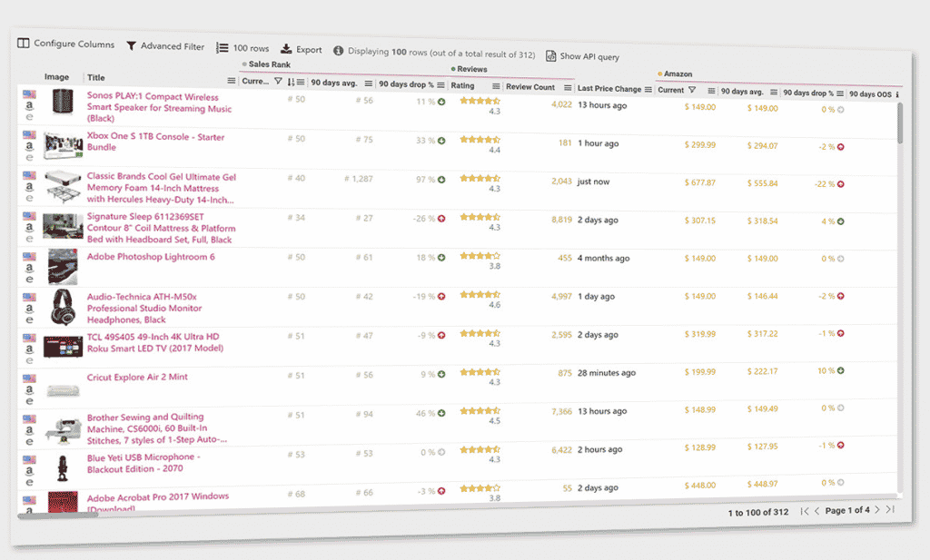Click '28 minutes ago' in Cricut row
The image size is (930, 560).
pyautogui.click(x=606, y=373)
